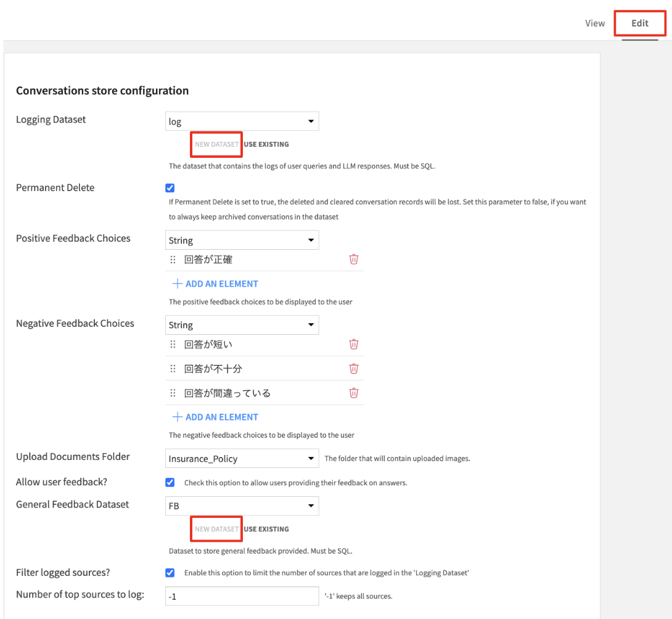Delete the 回答が正確 positive feedback entry
This screenshot has height=619, width=672.
(354, 260)
